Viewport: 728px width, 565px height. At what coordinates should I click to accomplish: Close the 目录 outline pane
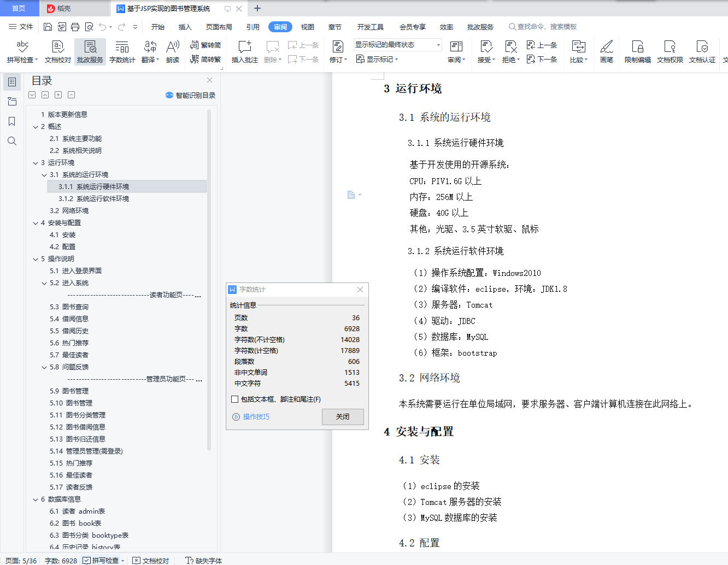pos(209,80)
